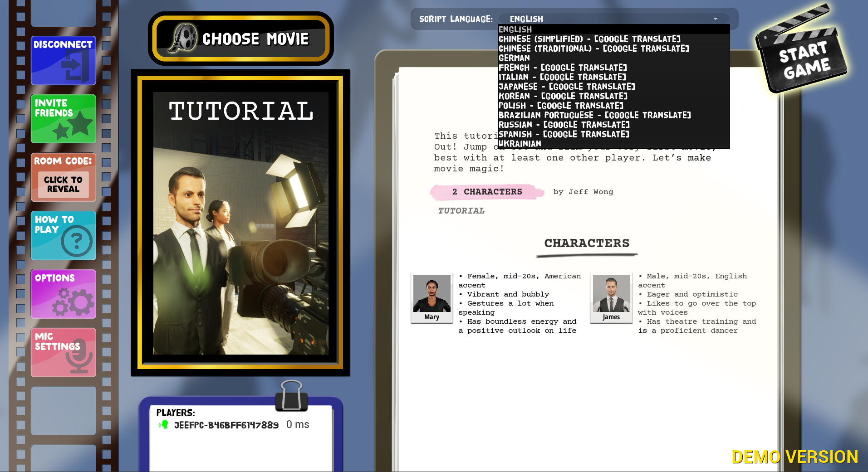Click the Tutorial movie poster

point(240,223)
